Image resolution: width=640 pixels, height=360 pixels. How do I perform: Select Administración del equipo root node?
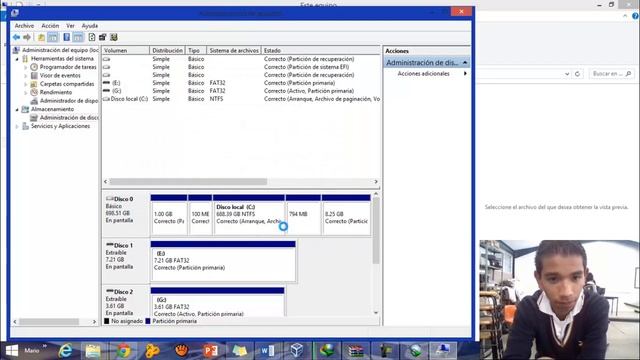pyautogui.click(x=60, y=50)
